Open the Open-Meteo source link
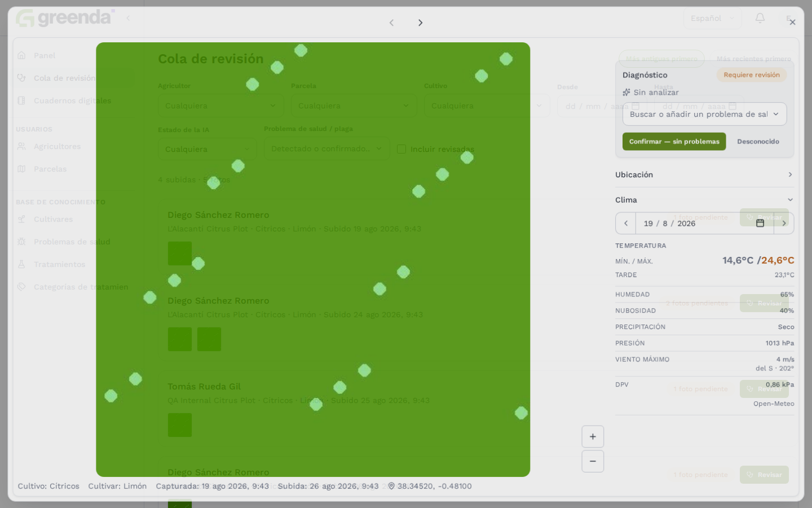812x508 pixels. pos(774,404)
